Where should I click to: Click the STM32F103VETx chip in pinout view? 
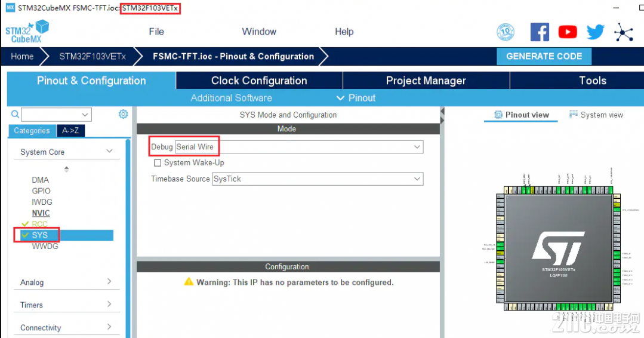point(558,248)
